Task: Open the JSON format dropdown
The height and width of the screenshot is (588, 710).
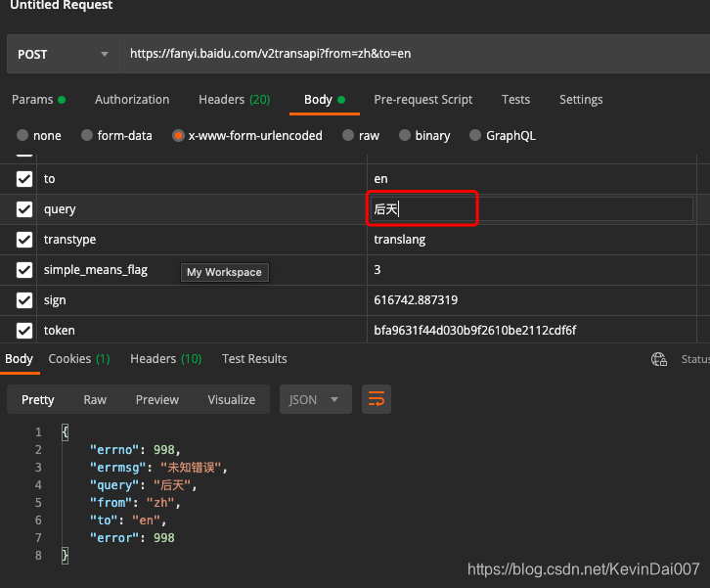Action: 315,399
